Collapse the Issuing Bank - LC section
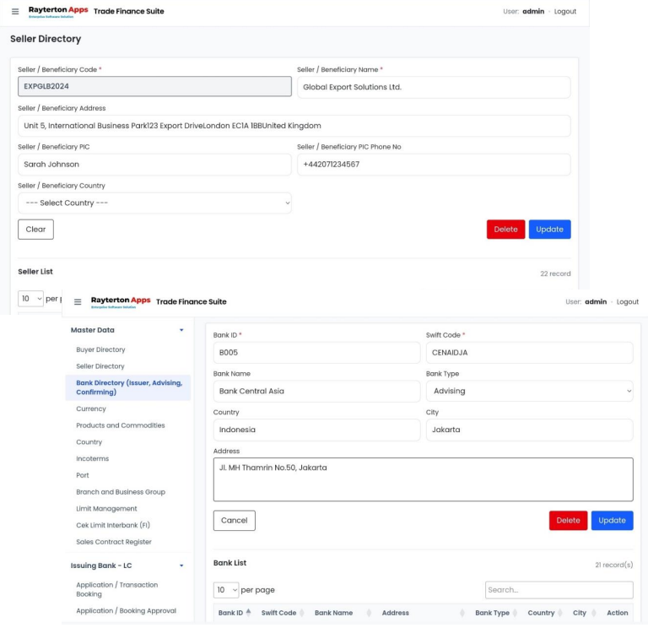 coord(181,566)
